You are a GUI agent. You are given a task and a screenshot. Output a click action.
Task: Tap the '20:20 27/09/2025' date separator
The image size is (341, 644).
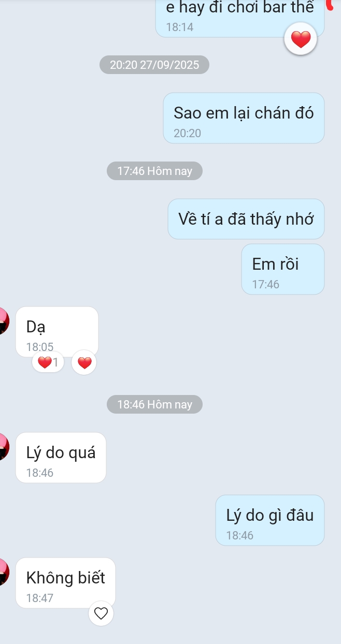tap(154, 65)
